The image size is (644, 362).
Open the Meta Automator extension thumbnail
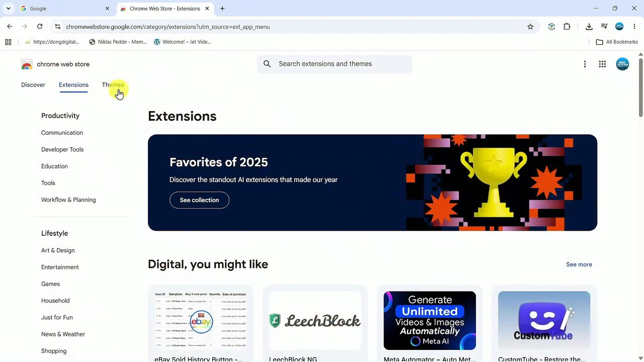click(x=430, y=320)
